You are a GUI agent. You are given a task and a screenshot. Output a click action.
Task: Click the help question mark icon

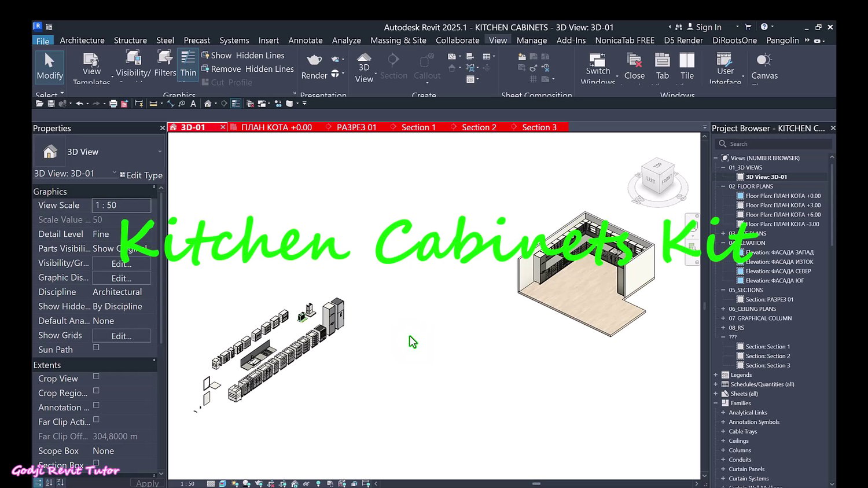764,27
